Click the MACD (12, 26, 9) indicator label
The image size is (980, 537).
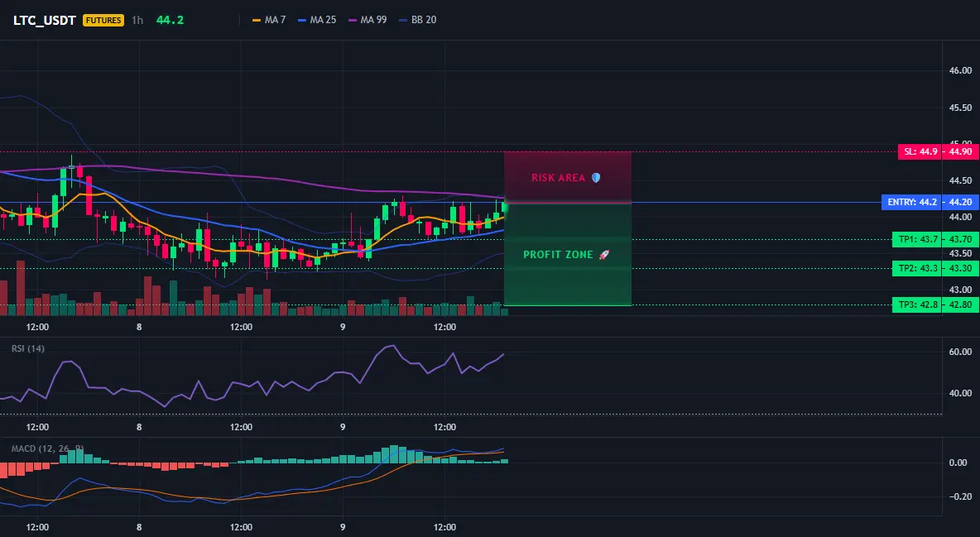[x=47, y=448]
